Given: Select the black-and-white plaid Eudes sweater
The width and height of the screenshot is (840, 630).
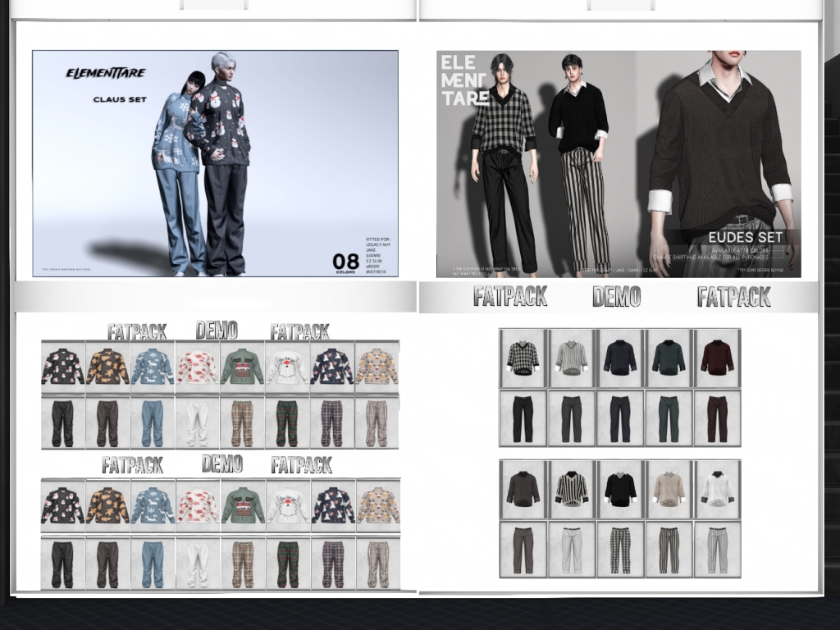Looking at the screenshot, I should click(x=522, y=358).
